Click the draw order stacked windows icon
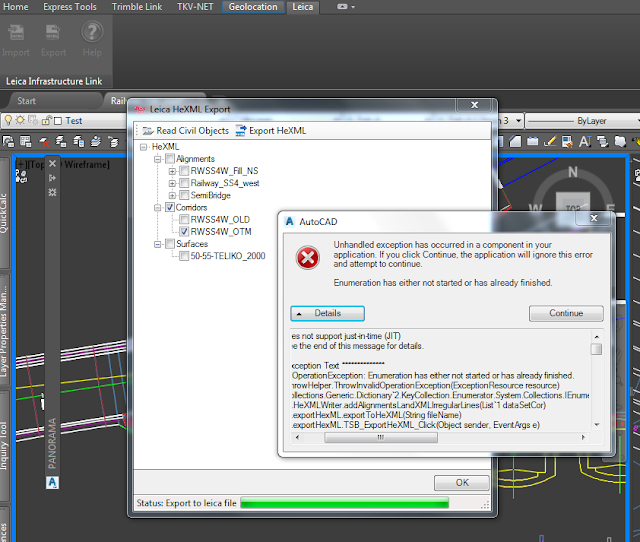The width and height of the screenshot is (640, 542). click(x=602, y=142)
